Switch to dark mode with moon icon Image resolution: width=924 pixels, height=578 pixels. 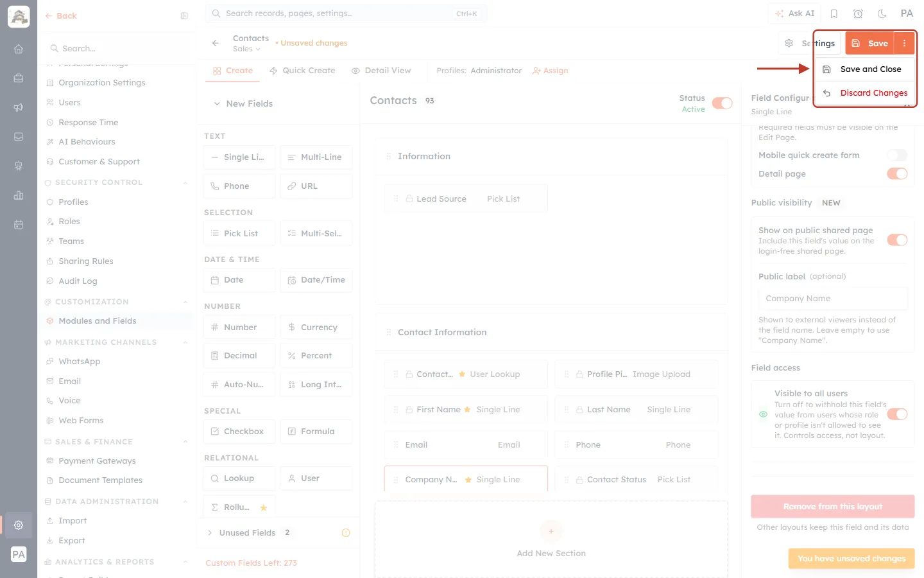pos(882,13)
